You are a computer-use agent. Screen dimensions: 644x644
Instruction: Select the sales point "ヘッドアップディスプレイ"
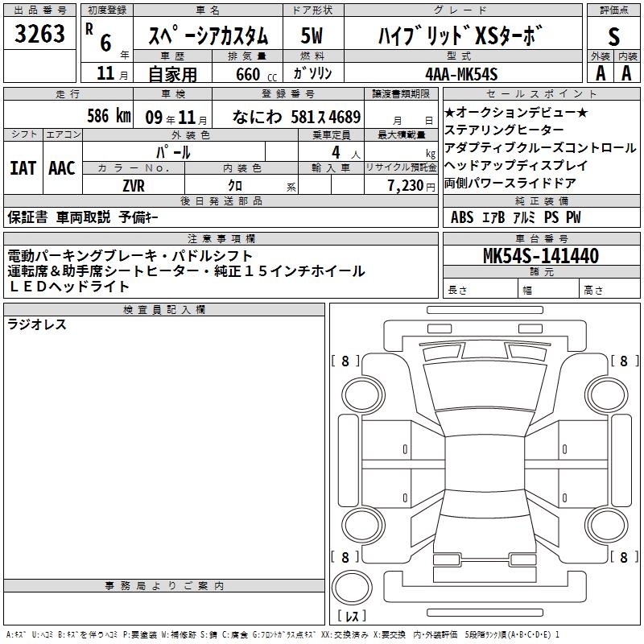pos(516,165)
